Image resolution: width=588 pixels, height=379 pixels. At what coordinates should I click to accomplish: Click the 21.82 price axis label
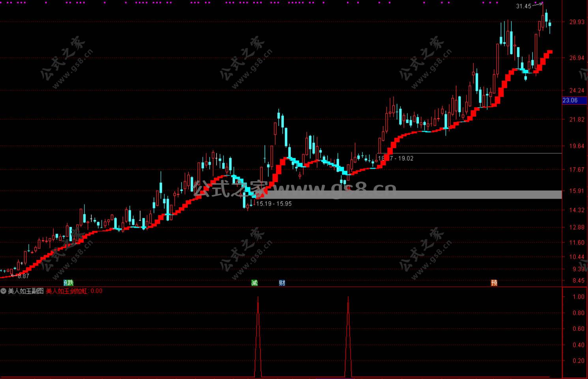point(577,120)
